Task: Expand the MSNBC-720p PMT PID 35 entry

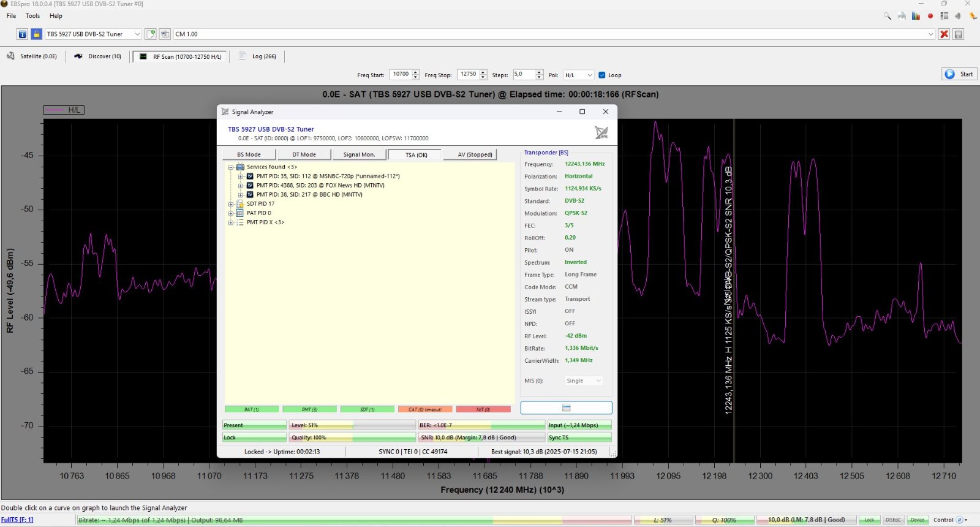Action: 241,176
